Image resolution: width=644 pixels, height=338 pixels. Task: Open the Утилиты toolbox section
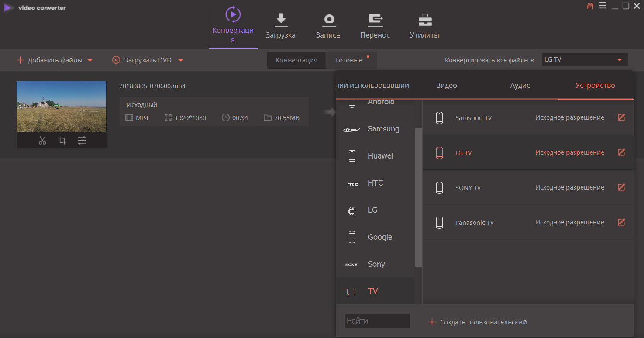point(424,26)
